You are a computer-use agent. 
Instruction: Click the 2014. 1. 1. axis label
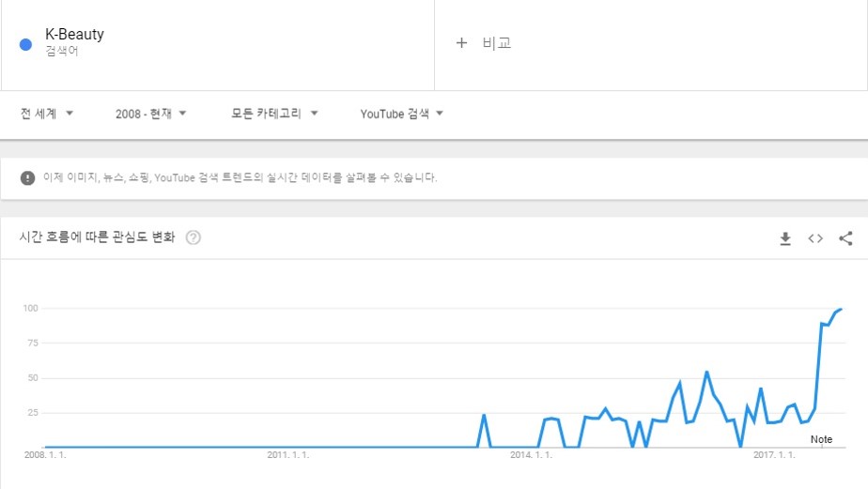(x=530, y=455)
